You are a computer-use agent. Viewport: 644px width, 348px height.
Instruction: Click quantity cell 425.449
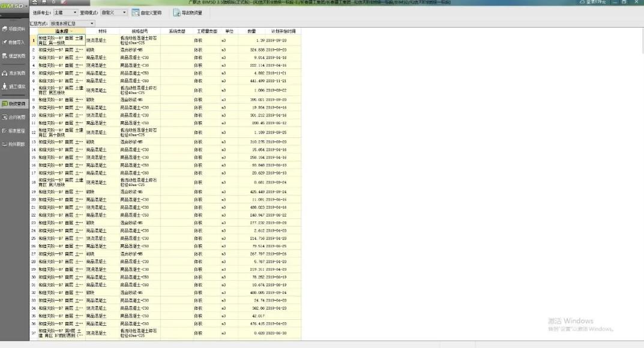click(251, 191)
